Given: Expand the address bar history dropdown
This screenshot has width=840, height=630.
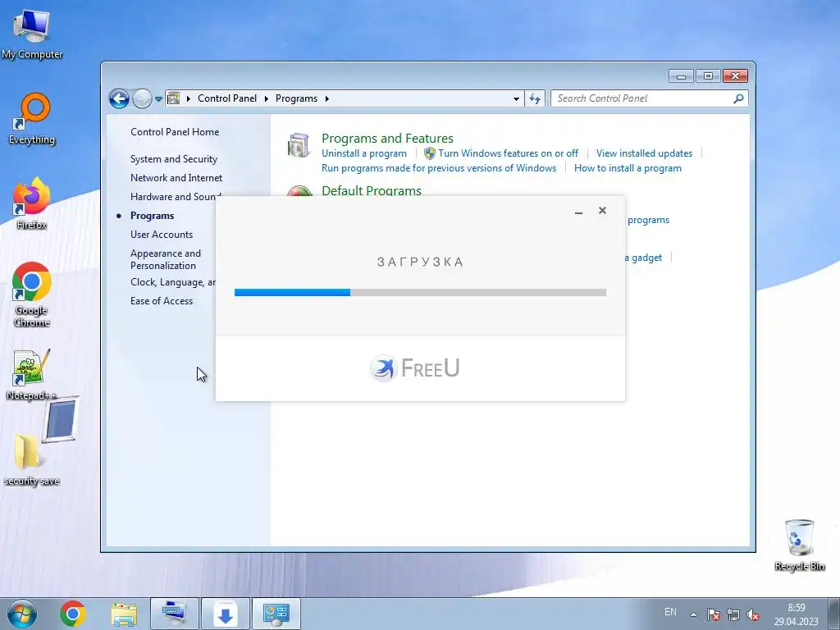Looking at the screenshot, I should point(516,98).
